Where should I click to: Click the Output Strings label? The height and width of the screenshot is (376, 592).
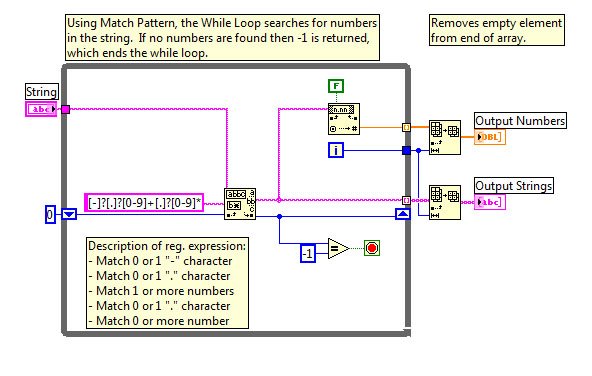tap(514, 185)
